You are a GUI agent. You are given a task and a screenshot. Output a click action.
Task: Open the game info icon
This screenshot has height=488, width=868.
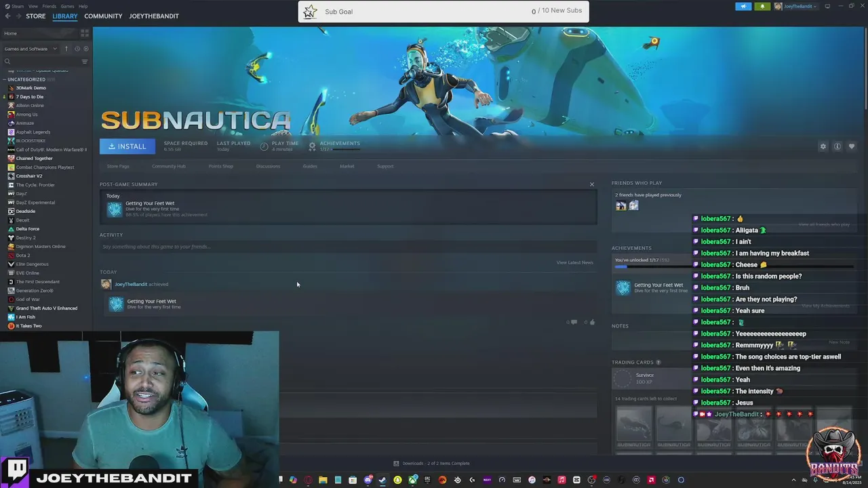coord(837,146)
